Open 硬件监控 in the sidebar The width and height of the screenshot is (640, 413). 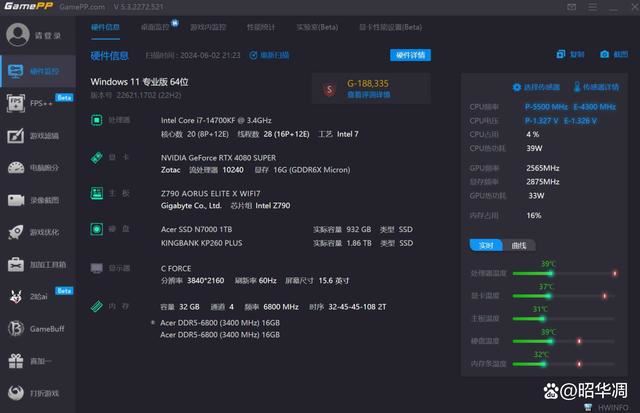(35, 71)
